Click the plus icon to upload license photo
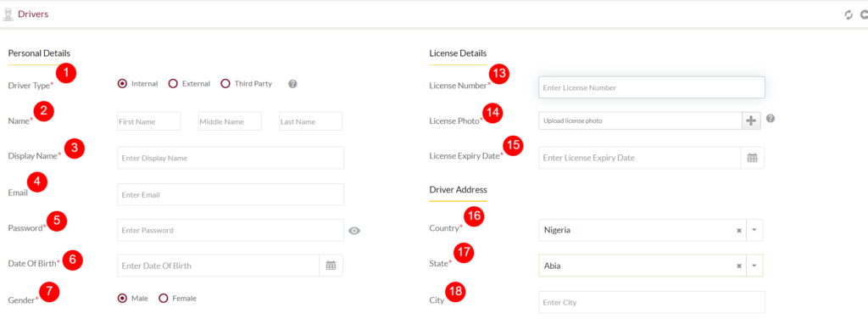The width and height of the screenshot is (868, 319). 751,120
